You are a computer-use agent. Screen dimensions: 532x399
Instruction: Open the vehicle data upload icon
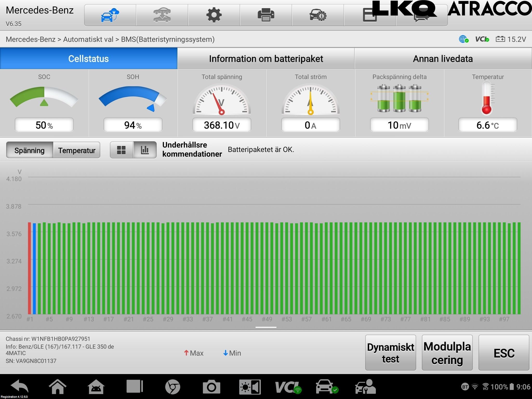pos(162,15)
